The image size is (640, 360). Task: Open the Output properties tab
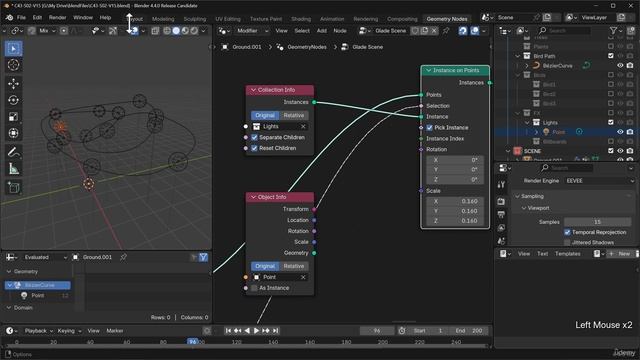click(x=501, y=215)
